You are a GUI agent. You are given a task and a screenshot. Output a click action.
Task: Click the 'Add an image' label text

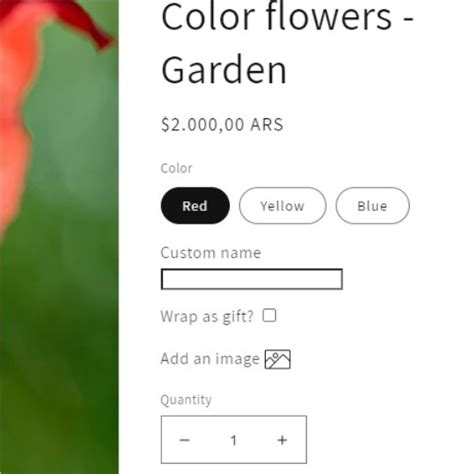(210, 359)
